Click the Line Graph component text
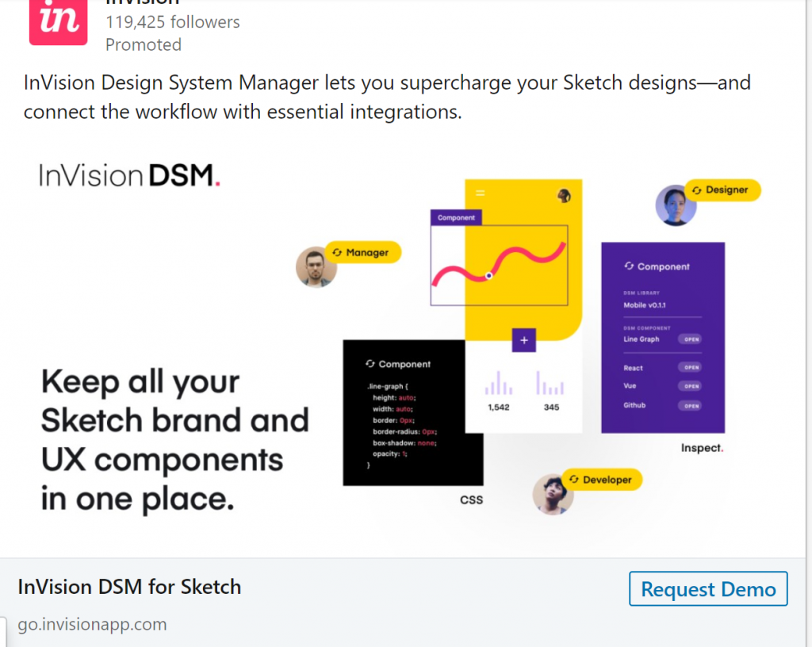812x647 pixels. (641, 339)
